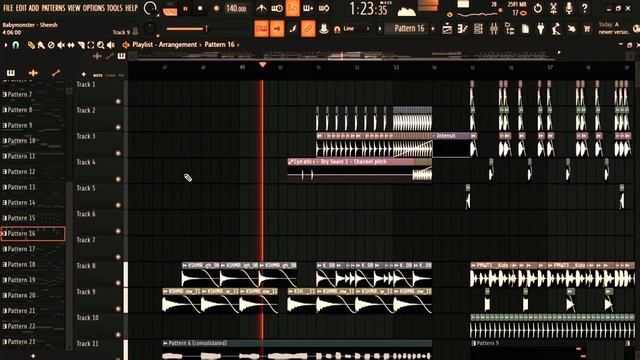The height and width of the screenshot is (360, 640).
Task: Select Pattern 20 in the picker
Action: coord(33,296)
